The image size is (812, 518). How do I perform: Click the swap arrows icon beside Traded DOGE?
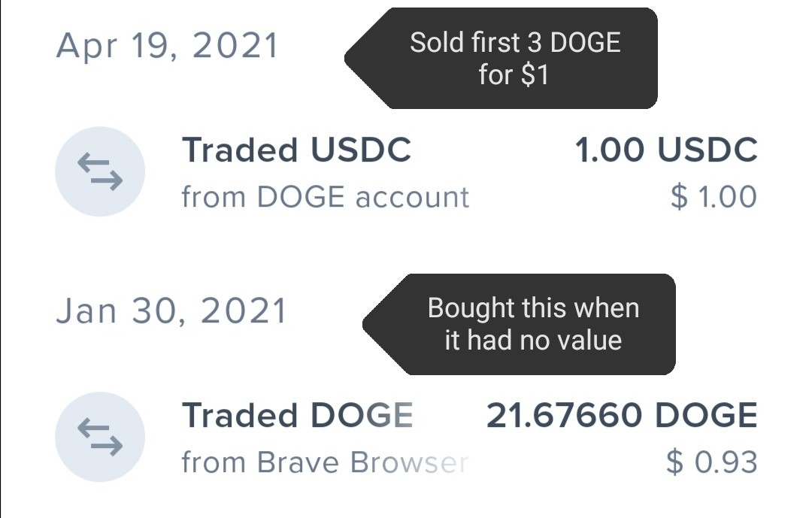point(100,438)
